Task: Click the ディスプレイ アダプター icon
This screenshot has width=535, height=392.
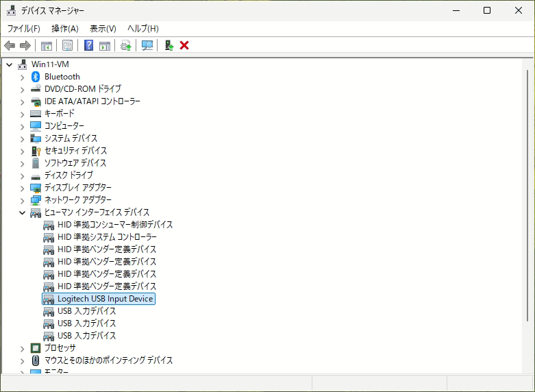Action: click(x=36, y=188)
